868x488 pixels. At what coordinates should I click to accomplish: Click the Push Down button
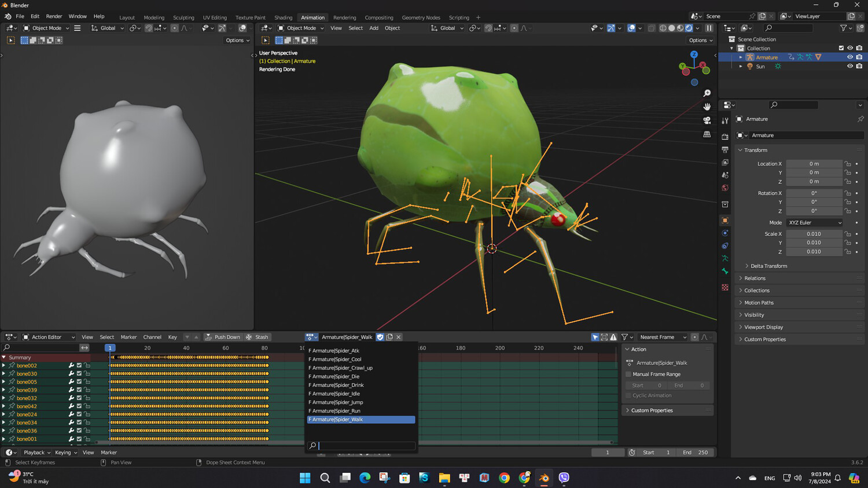click(222, 337)
